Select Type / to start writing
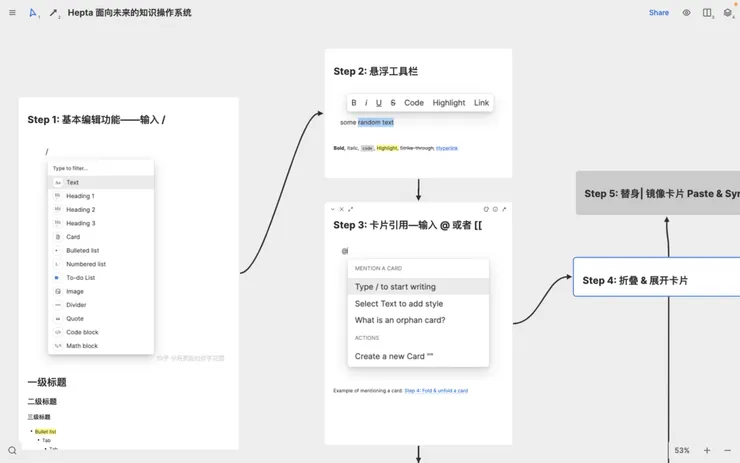This screenshot has width=740, height=463. pos(418,286)
